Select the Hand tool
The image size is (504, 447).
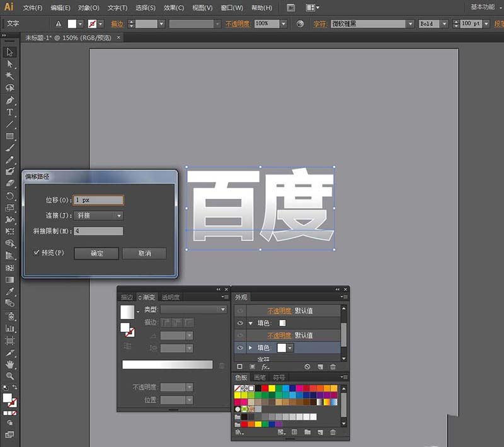point(9,364)
